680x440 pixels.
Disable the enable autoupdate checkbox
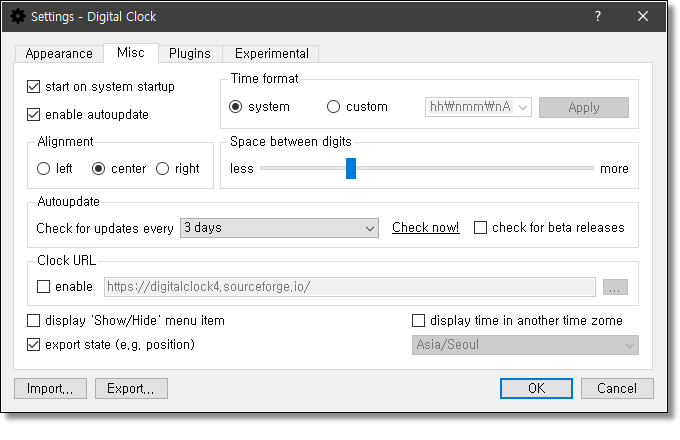[x=33, y=114]
